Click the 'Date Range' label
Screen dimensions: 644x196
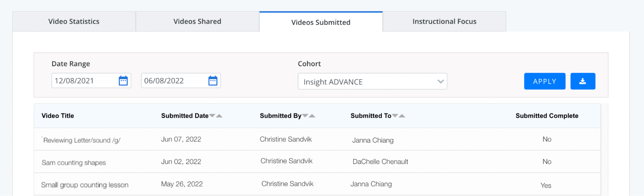tap(71, 64)
